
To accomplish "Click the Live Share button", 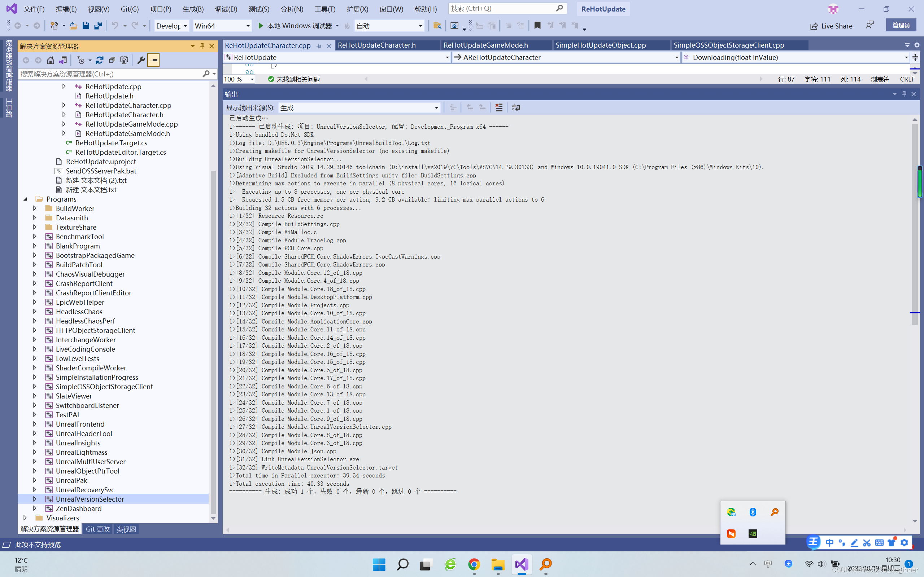I will click(x=832, y=26).
